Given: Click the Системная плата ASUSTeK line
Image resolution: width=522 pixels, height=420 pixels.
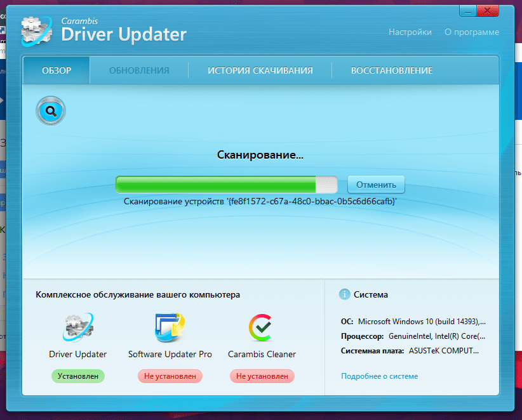Looking at the screenshot, I should click(x=410, y=351).
